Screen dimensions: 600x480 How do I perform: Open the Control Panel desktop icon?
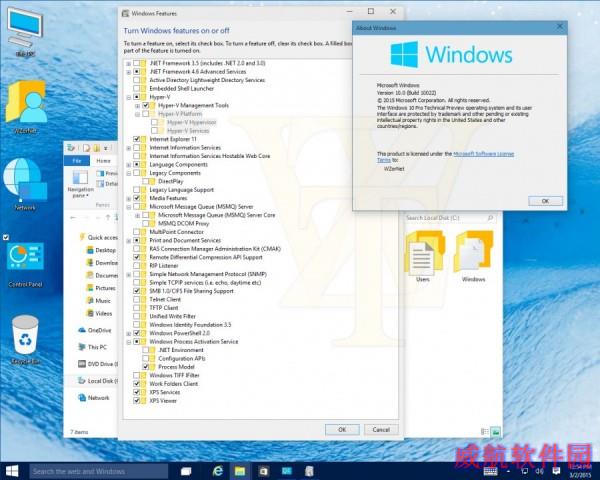[25, 264]
